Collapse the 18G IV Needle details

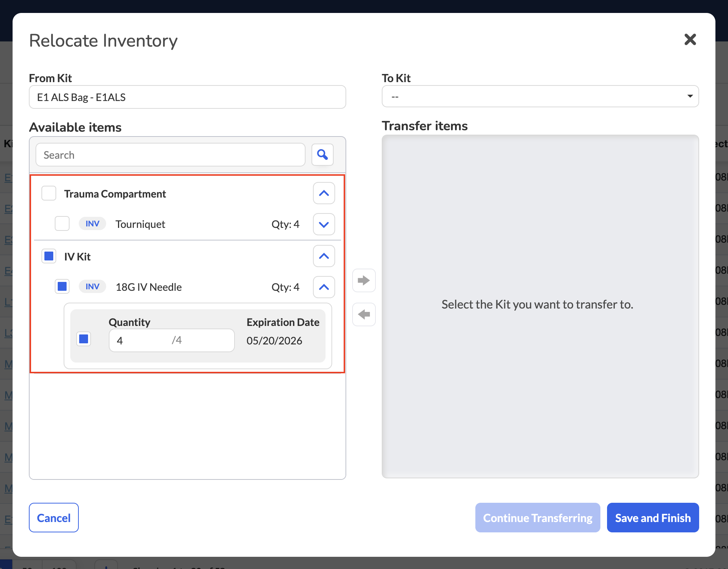tap(324, 287)
